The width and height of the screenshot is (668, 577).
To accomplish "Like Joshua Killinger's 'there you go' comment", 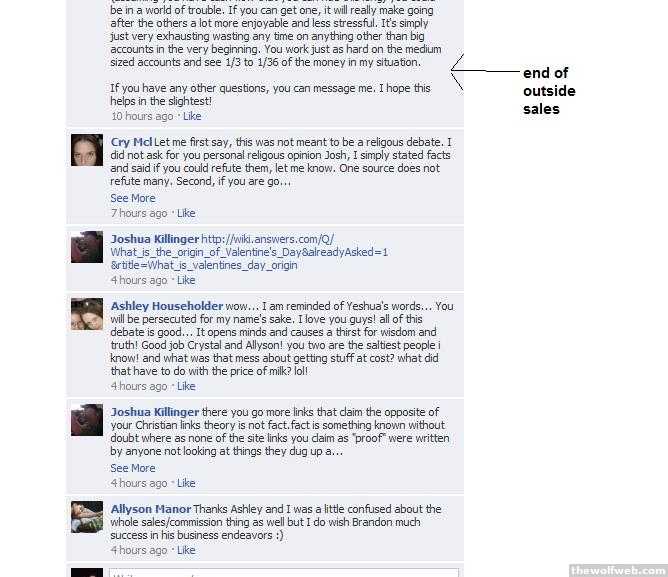I will (186, 483).
